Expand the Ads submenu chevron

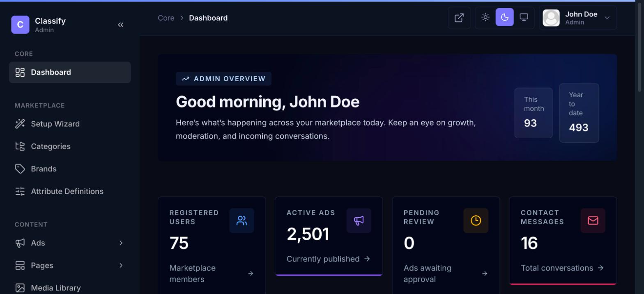click(x=121, y=243)
